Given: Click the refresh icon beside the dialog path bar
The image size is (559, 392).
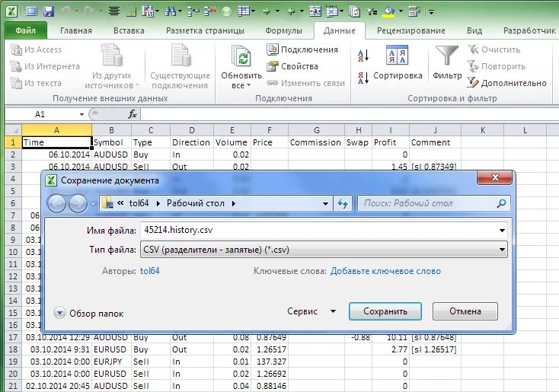Looking at the screenshot, I should point(343,203).
